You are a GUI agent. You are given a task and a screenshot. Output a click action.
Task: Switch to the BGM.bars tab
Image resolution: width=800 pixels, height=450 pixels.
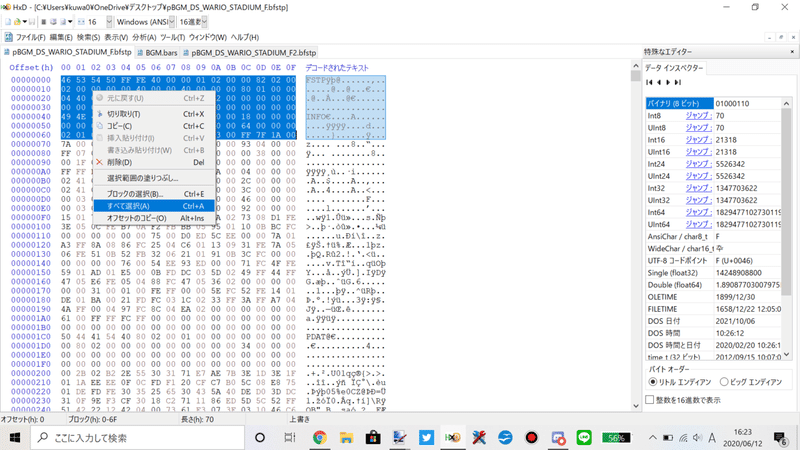157,53
